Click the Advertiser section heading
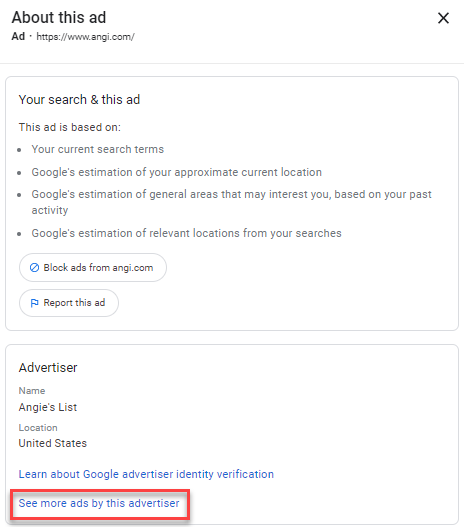Viewport: 464px width, 527px height. pyautogui.click(x=48, y=368)
